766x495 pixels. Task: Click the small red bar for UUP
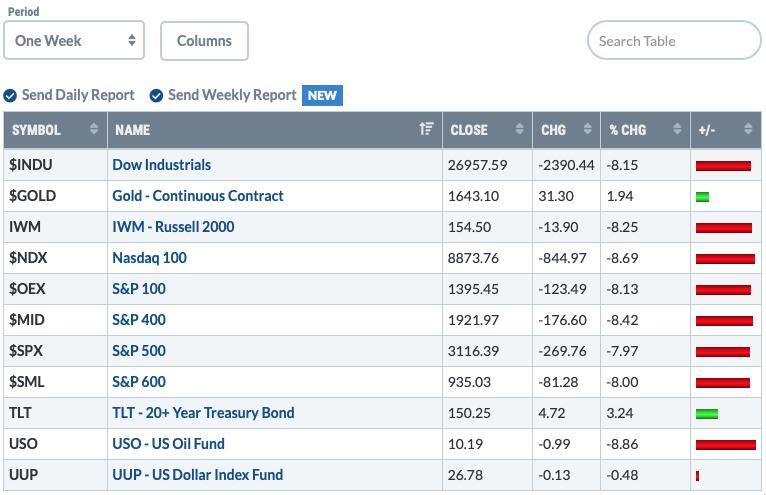pyautogui.click(x=697, y=476)
